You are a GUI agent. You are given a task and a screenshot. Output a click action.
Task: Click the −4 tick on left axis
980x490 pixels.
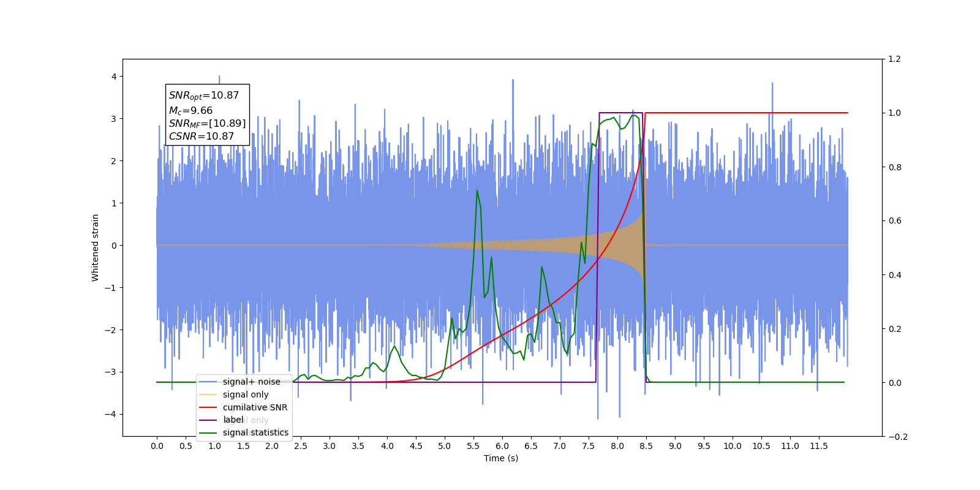tap(110, 414)
